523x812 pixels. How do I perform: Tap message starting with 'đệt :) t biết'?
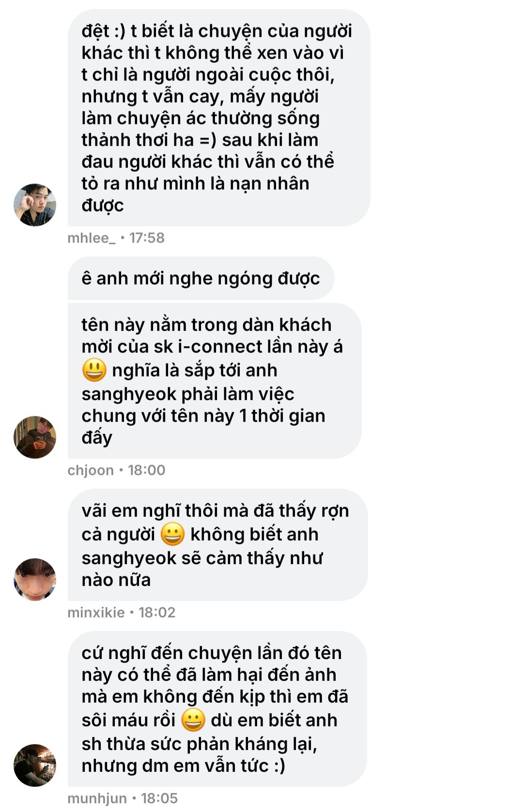coord(219,118)
